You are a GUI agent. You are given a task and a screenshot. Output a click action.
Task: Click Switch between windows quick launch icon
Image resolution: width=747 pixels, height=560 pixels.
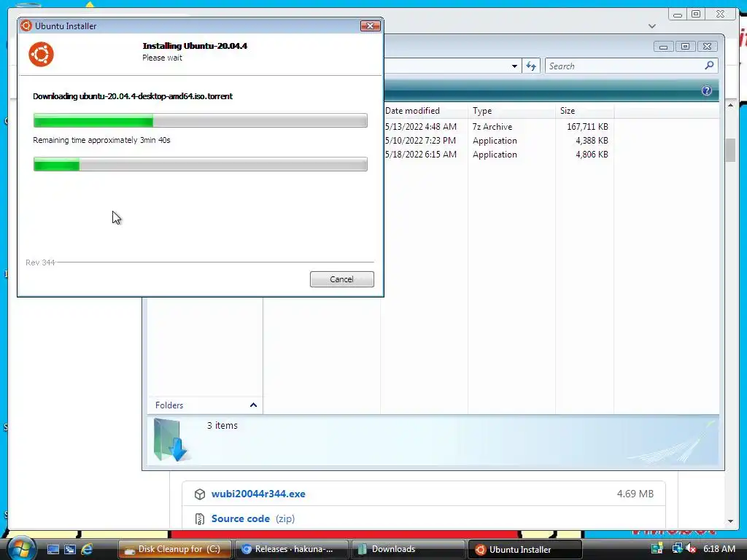coord(70,549)
